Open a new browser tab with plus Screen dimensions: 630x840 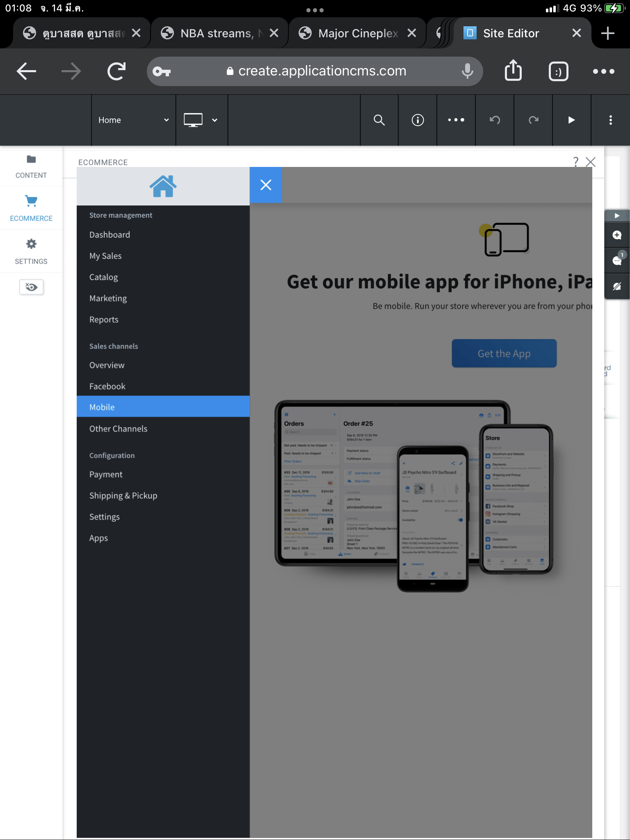607,33
